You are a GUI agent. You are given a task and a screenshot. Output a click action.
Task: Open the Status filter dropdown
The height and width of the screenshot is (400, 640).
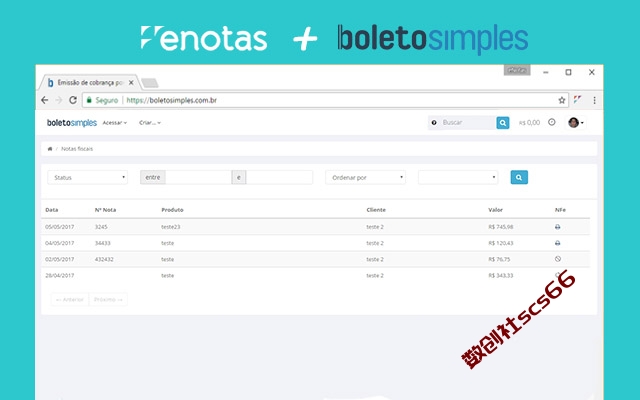point(87,177)
